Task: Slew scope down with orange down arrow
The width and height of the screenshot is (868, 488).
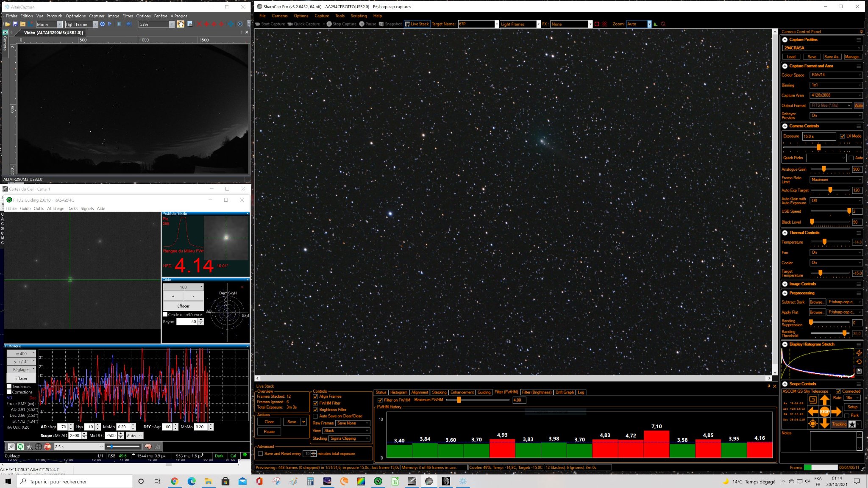Action: point(824,423)
